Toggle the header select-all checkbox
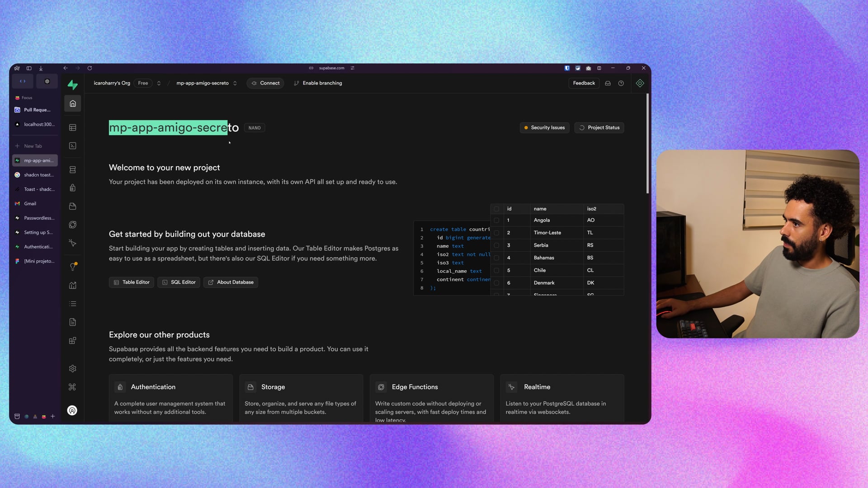Image resolution: width=868 pixels, height=488 pixels. 496,209
